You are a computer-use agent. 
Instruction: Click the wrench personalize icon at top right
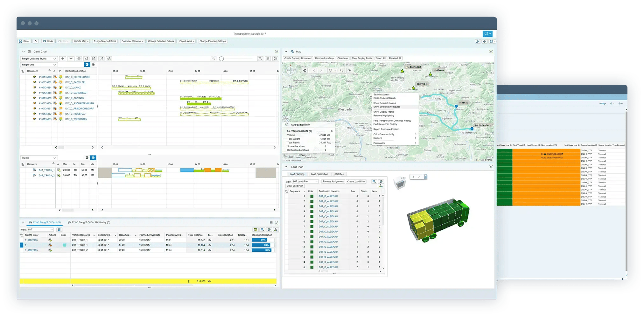[478, 41]
